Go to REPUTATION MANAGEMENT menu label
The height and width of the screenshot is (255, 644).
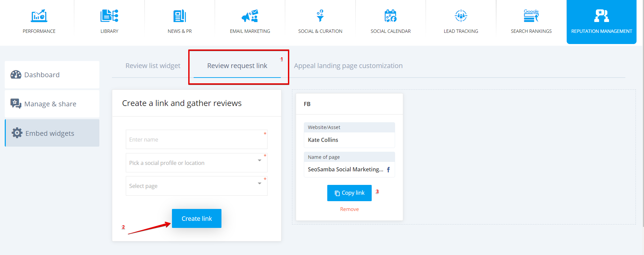(x=602, y=31)
